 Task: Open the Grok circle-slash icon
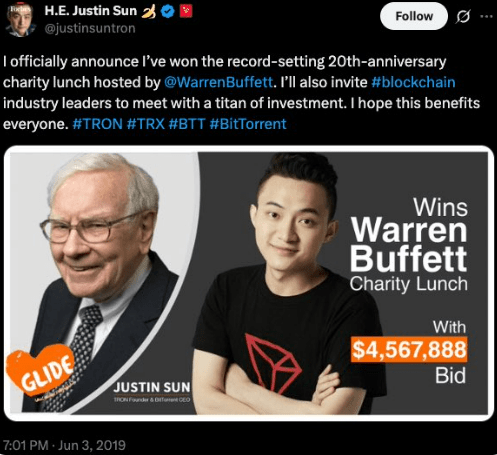(463, 16)
